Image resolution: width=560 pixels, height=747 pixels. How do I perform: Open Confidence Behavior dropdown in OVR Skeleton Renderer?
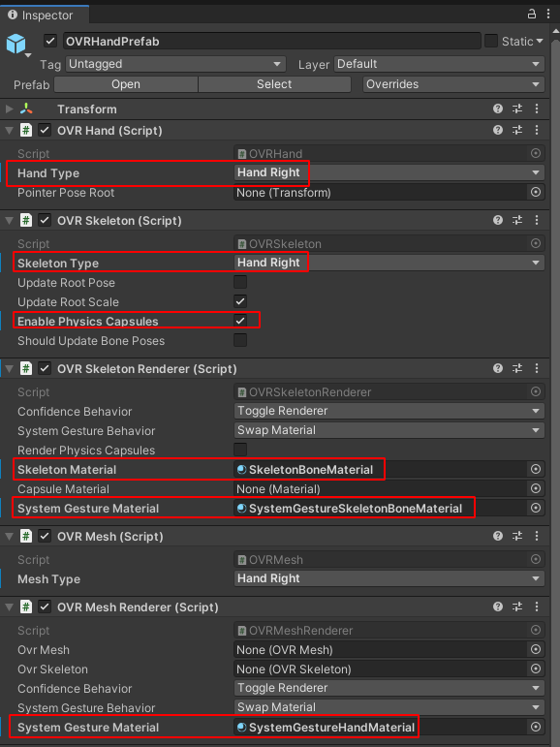click(x=389, y=411)
